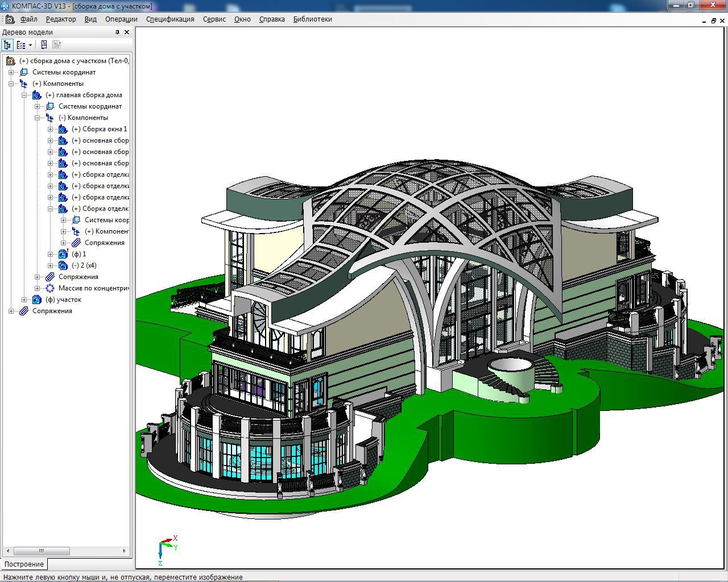Expand the 'Сборка окна 1' node
728x582 pixels.
(50, 129)
